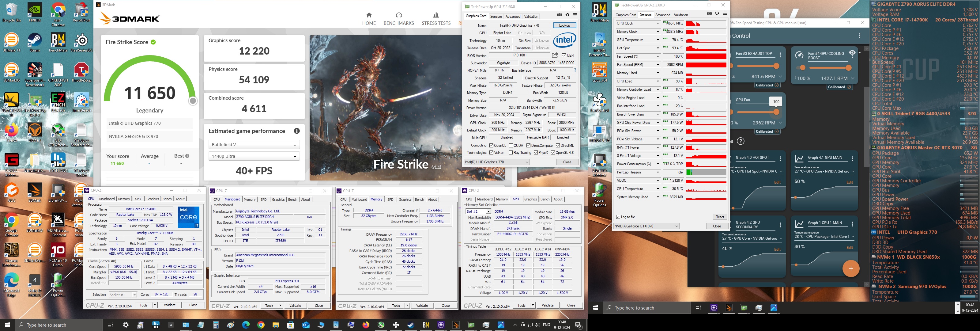The image size is (980, 331).
Task: Click the refresh icon in GPU-Z Sensors window
Action: tap(717, 13)
